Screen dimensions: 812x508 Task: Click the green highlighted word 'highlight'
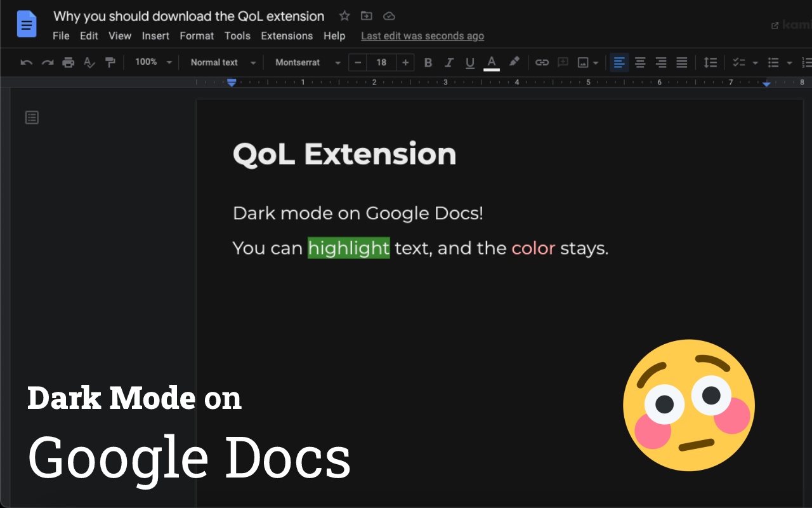click(x=349, y=248)
